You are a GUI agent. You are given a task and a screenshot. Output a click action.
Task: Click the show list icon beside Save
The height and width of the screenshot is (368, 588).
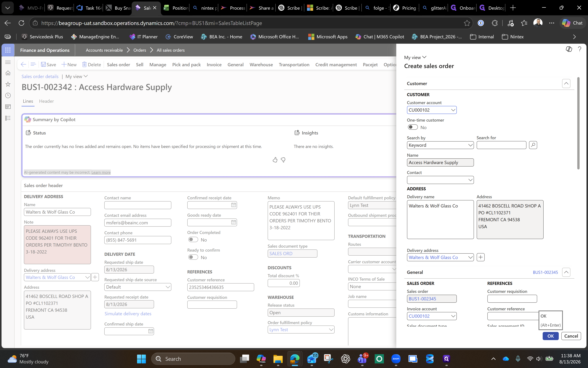pos(33,65)
